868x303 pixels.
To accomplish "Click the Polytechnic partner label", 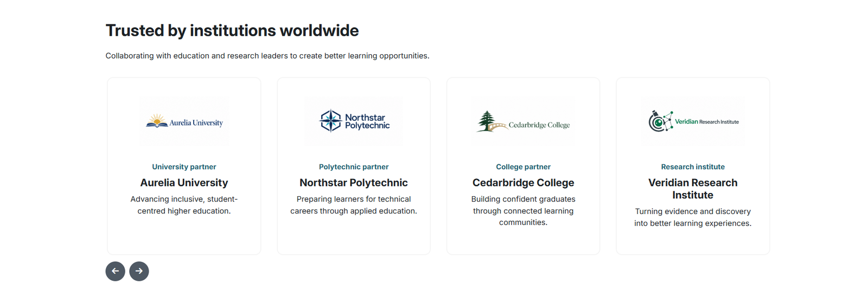I will tap(354, 167).
